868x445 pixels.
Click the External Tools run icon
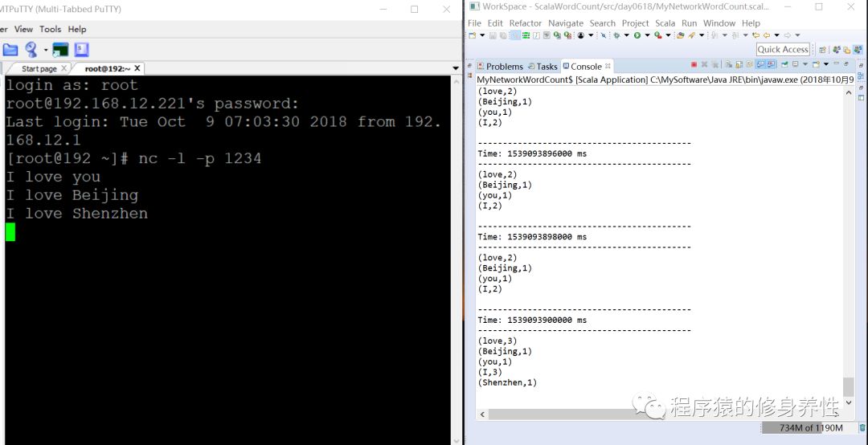[657, 35]
